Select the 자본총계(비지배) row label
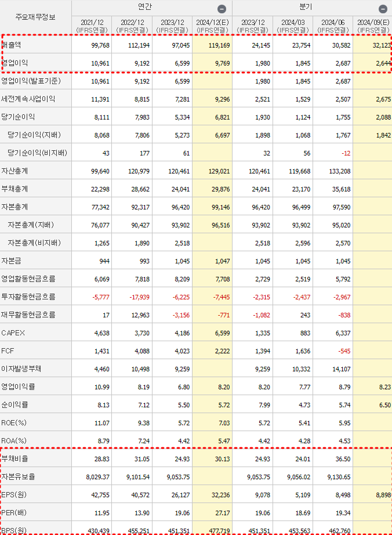 coord(34,243)
